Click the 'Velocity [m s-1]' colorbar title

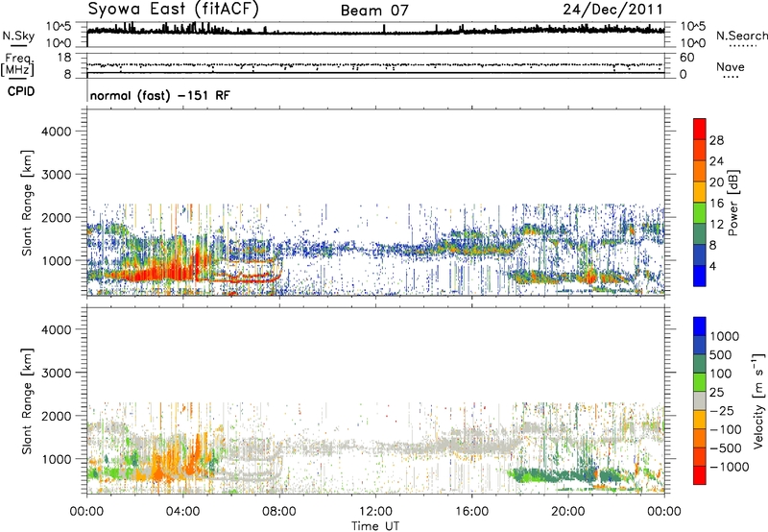[758, 401]
